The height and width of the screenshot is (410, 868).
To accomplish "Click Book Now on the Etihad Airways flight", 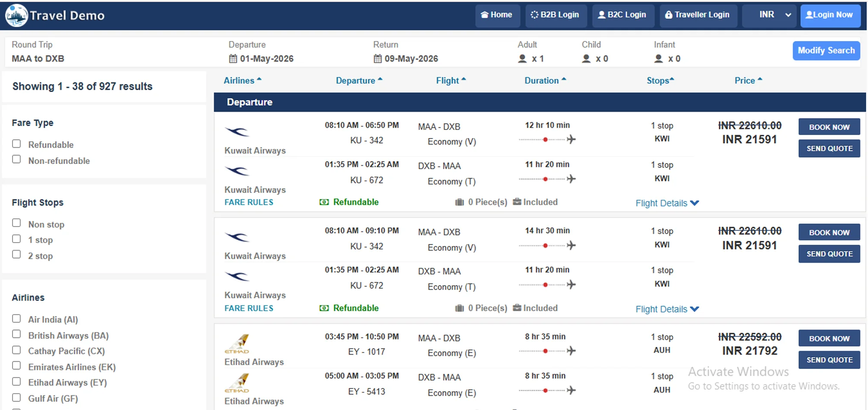I will coord(829,338).
